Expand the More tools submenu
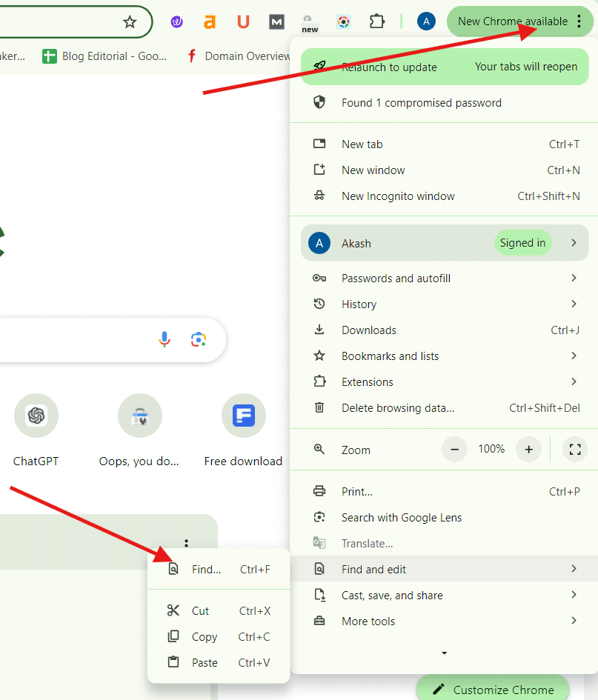The height and width of the screenshot is (700, 598). 445,621
